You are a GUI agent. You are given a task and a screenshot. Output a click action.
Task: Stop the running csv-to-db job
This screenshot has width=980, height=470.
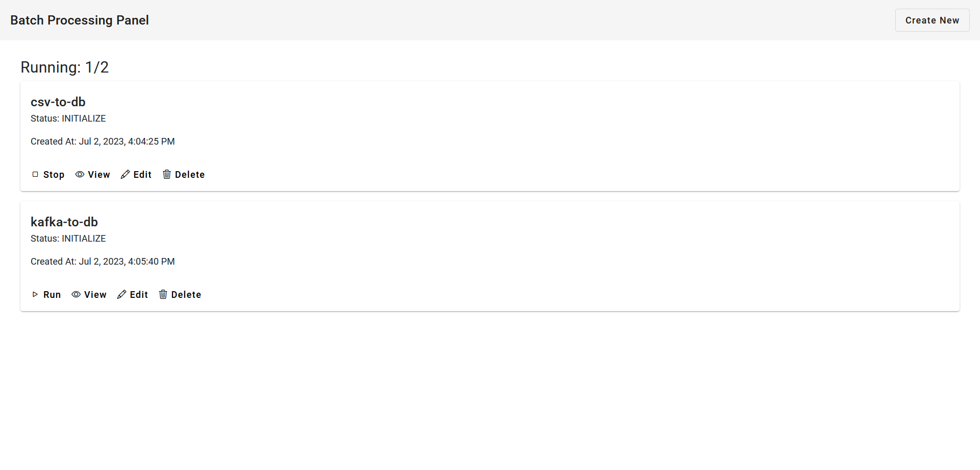(48, 174)
